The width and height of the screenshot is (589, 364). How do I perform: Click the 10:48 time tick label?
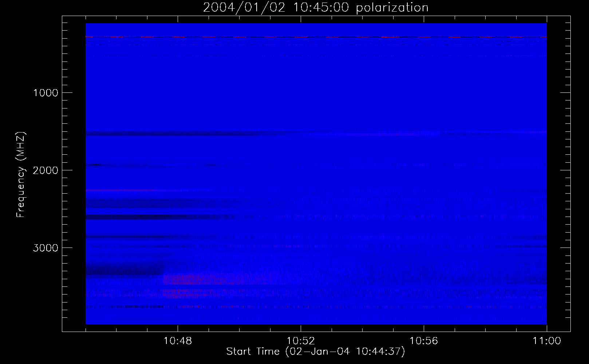(178, 341)
